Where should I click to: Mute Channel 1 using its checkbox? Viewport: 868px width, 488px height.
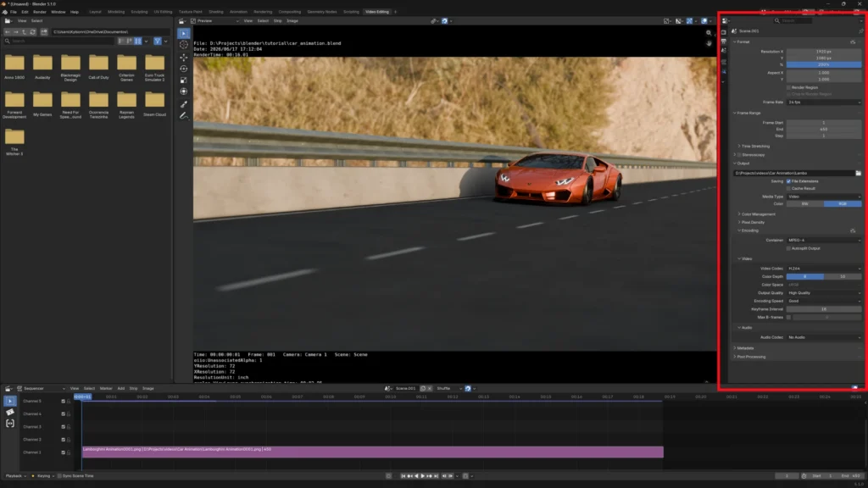[63, 452]
